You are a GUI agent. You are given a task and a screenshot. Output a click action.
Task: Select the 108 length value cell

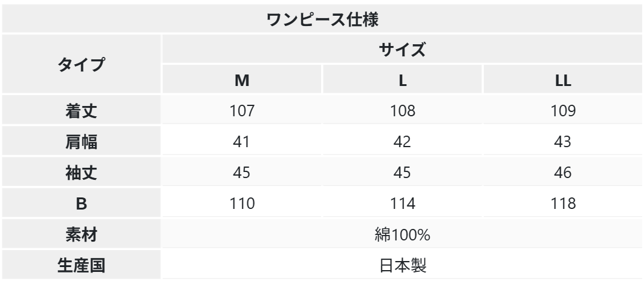click(x=402, y=110)
